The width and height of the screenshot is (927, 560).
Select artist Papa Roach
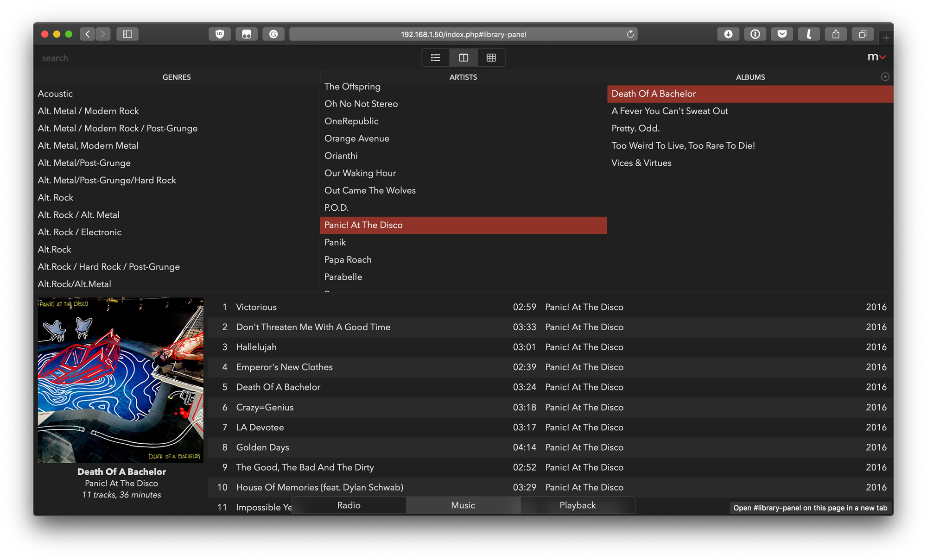point(463,259)
